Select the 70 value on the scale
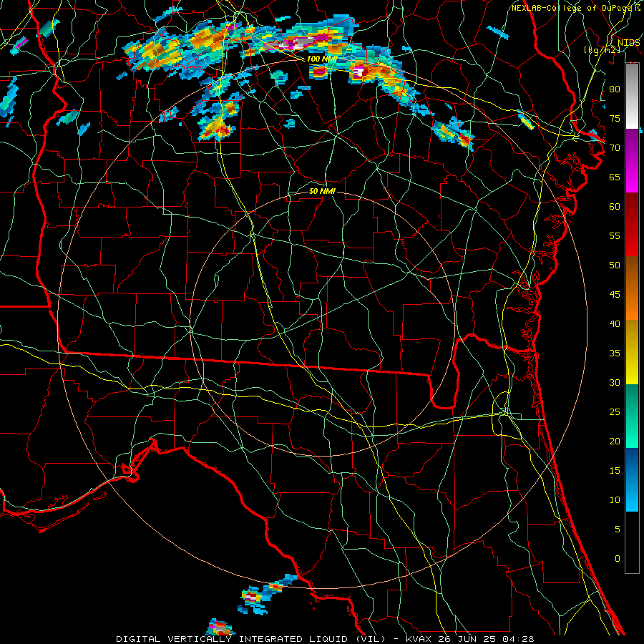The width and height of the screenshot is (644, 644). [x=615, y=148]
